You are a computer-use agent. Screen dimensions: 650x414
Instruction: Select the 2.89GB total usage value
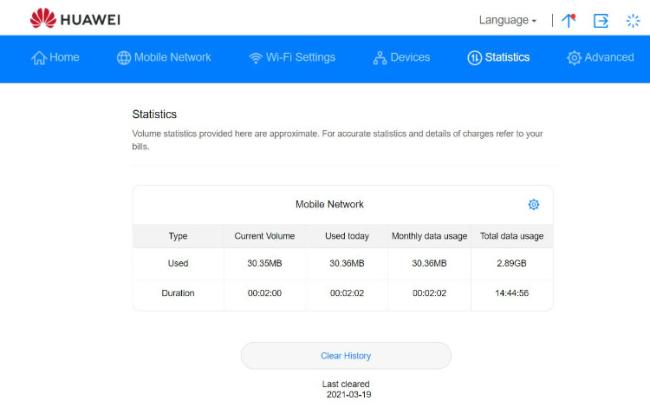(x=511, y=264)
